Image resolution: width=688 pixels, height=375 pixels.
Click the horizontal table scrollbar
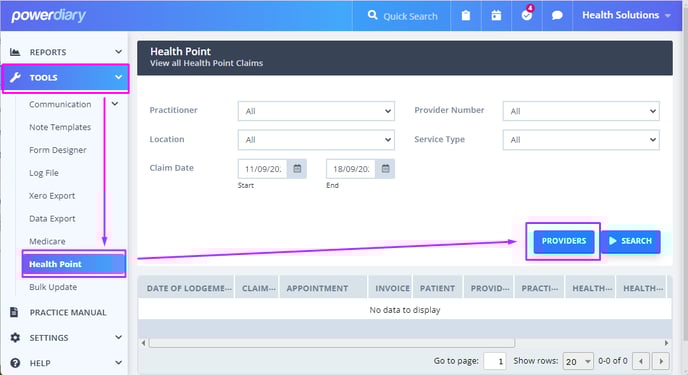tap(332, 343)
